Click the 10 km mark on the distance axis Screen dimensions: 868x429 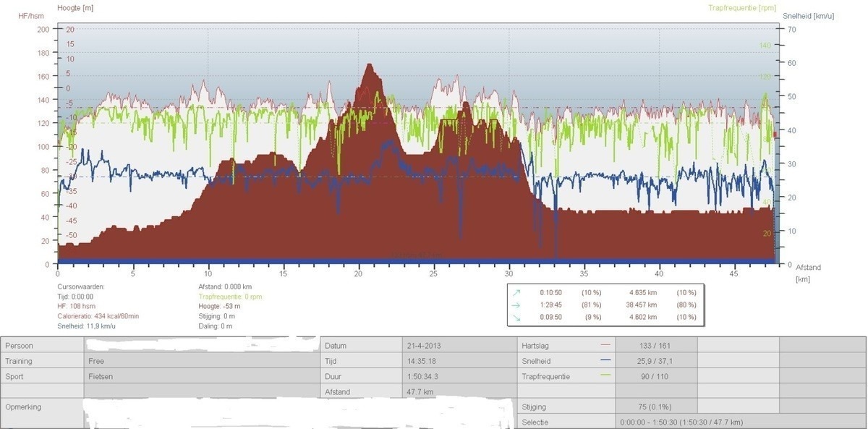click(208, 274)
